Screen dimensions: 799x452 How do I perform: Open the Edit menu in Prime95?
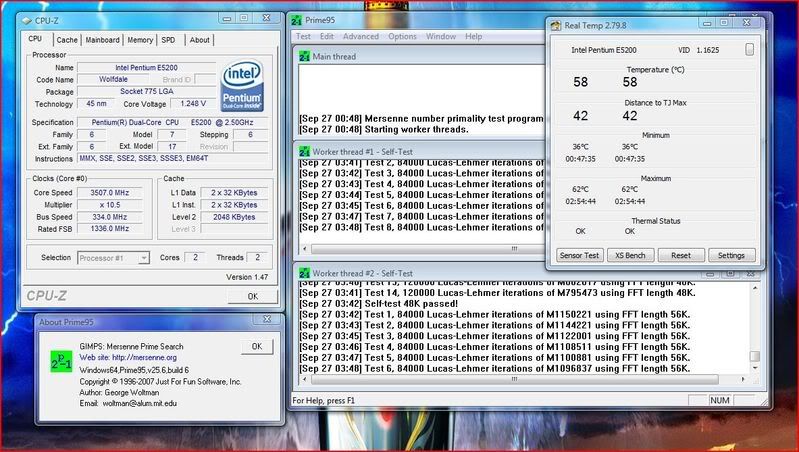click(327, 36)
